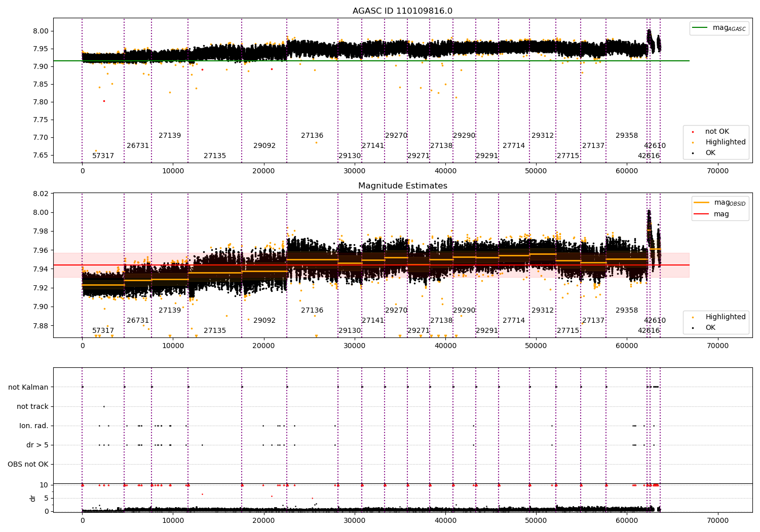Image resolution: width=760 pixels, height=532 pixels.
Task: Select obsid label 27137 in Magnitude Estimates plot
Action: [593, 321]
